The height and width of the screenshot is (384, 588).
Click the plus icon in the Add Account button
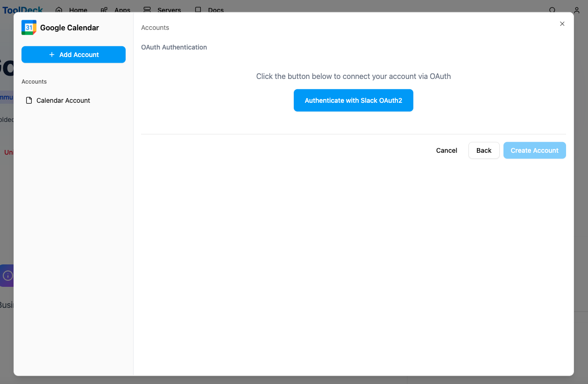pos(52,55)
